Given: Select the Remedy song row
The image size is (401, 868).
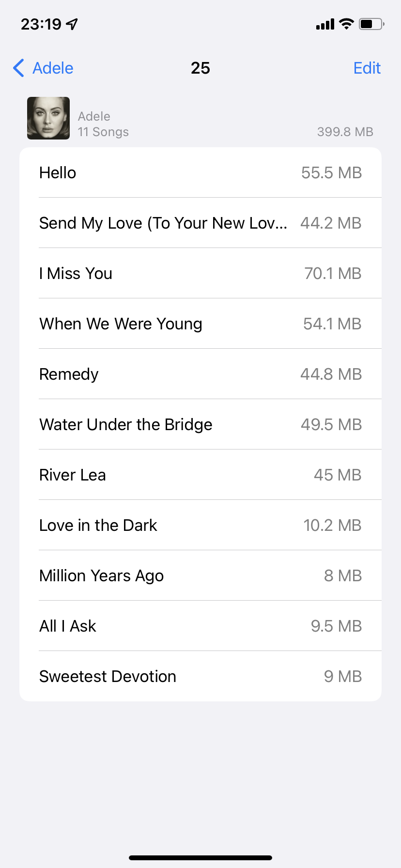Looking at the screenshot, I should coord(200,374).
